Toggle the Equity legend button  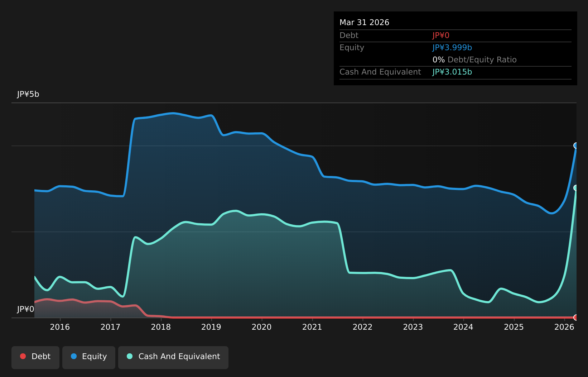[x=89, y=357]
